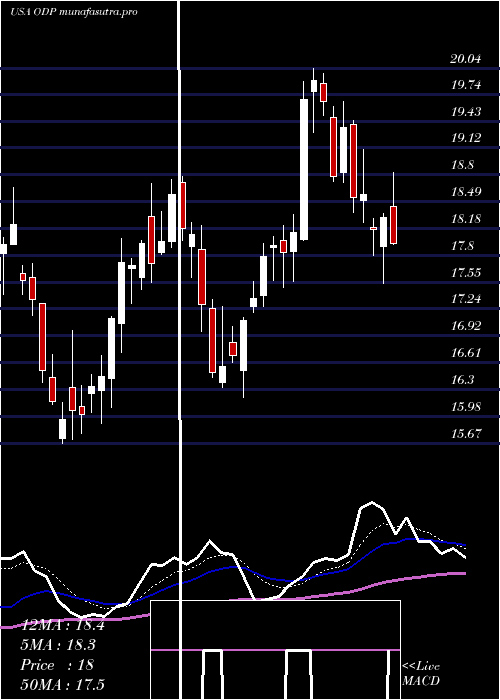500x700 pixels.
Task: Click the 15.67 price level label
Action: [466, 433]
